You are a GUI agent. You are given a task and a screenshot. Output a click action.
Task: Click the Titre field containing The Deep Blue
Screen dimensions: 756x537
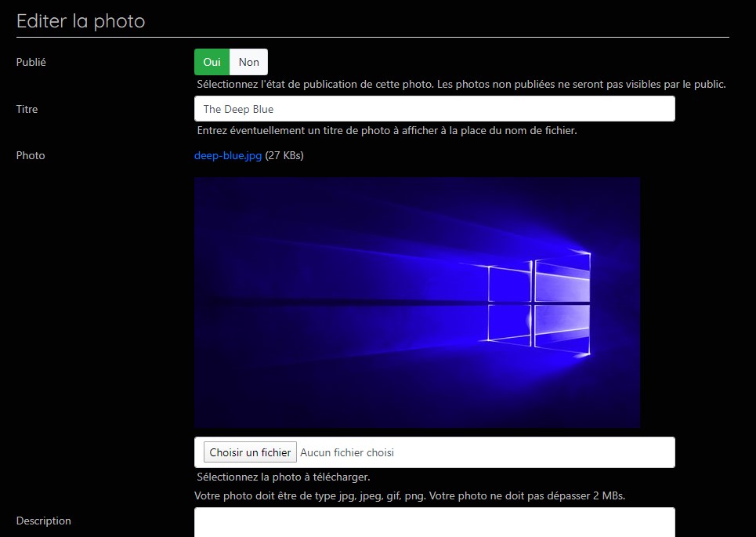pos(435,108)
